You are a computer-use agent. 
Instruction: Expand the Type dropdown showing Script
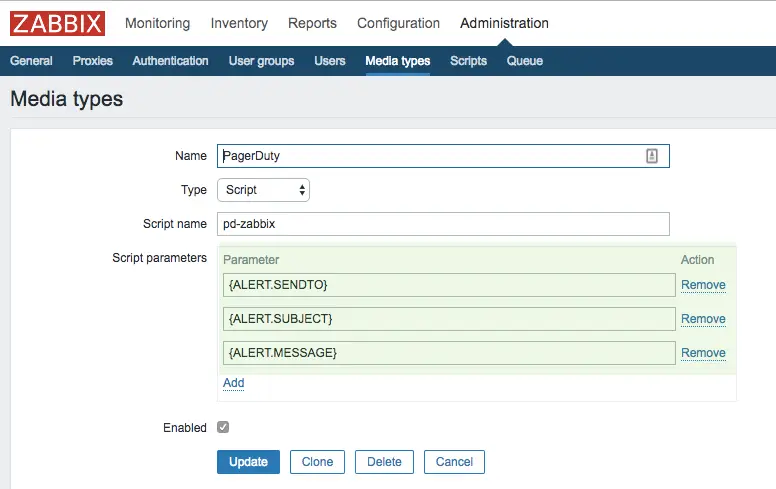tap(263, 190)
